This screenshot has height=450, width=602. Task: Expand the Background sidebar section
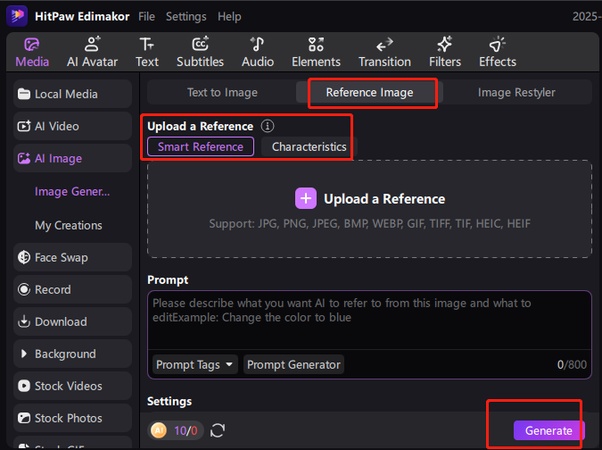[x=65, y=354]
